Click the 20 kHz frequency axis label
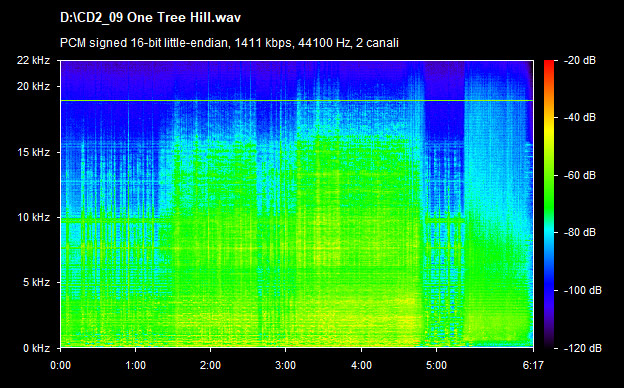Viewport: 624px width, 388px height. point(33,86)
